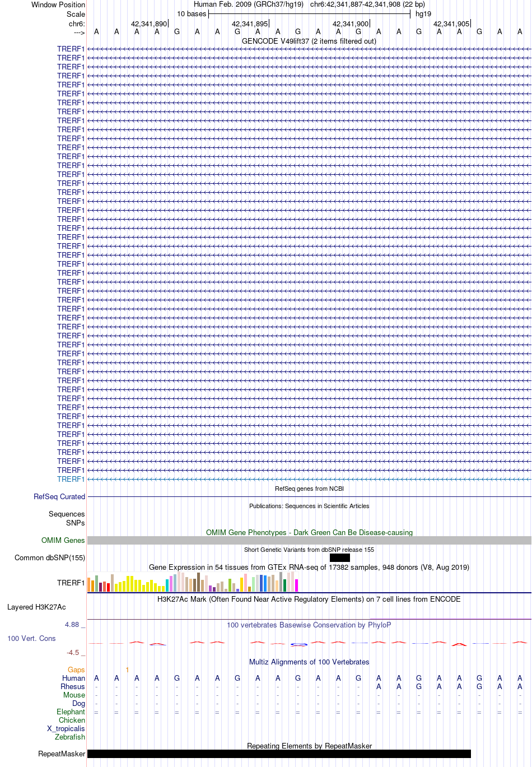Screen dimensions: 532x767
Task: Click 'Multiz Alignments of 100 Vertebrates' title
Action: [x=309, y=662]
